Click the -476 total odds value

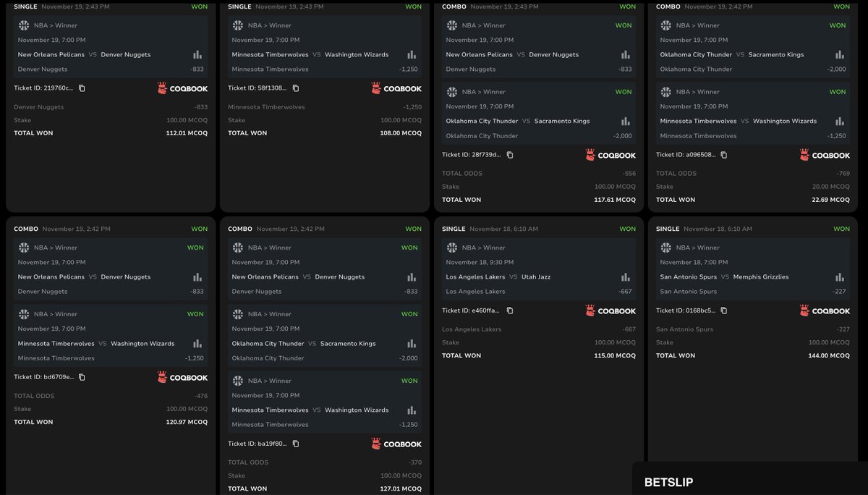(x=200, y=396)
